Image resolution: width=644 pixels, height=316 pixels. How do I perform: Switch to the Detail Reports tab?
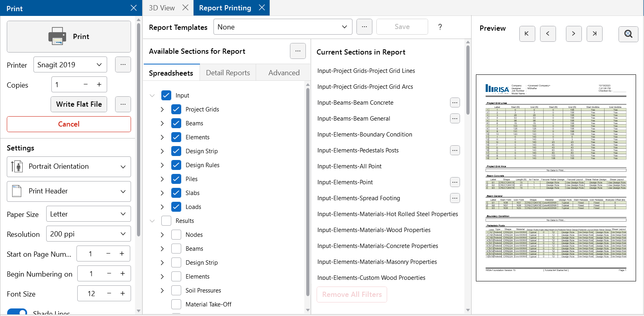[x=228, y=73]
